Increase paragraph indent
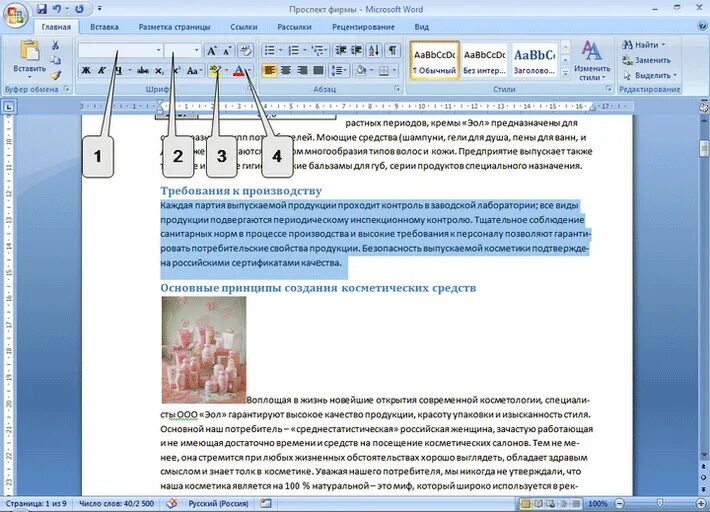Image resolution: width=710 pixels, height=512 pixels. pos(356,50)
